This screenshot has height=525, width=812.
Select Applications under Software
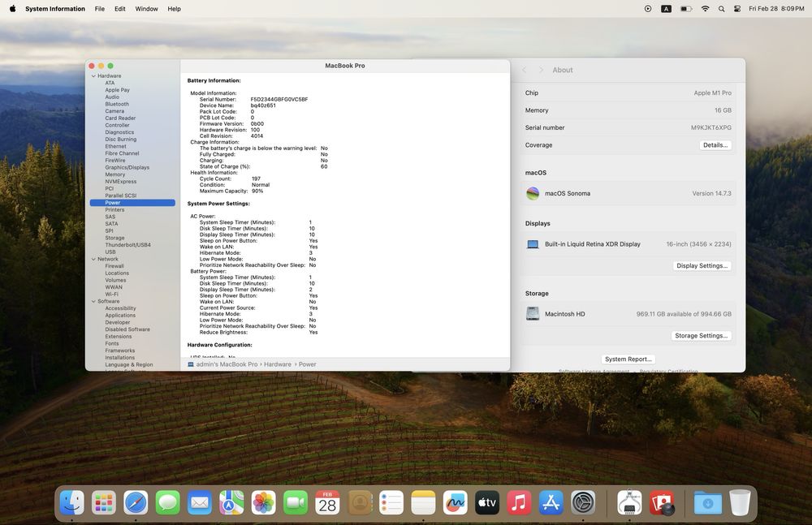[x=120, y=316]
